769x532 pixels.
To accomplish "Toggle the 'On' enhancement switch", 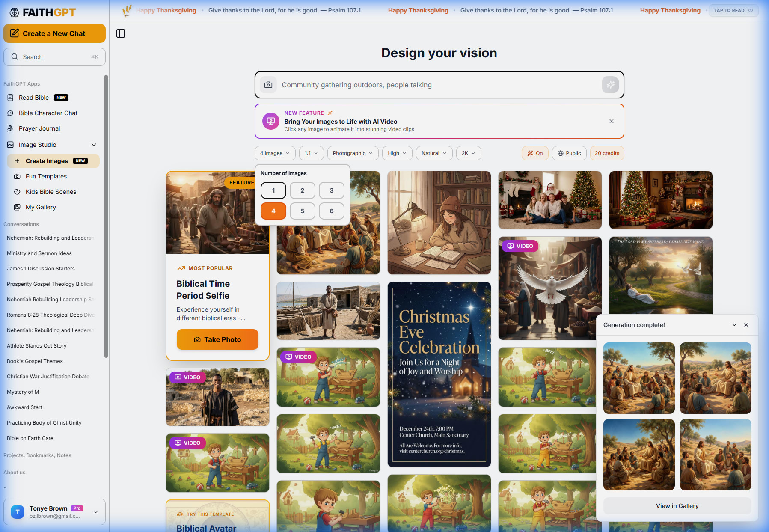I will tap(534, 153).
